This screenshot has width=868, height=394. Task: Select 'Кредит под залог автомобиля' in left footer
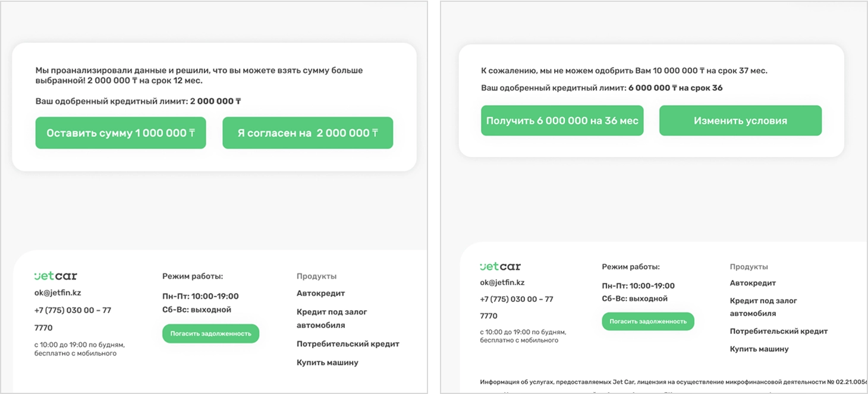[332, 318]
